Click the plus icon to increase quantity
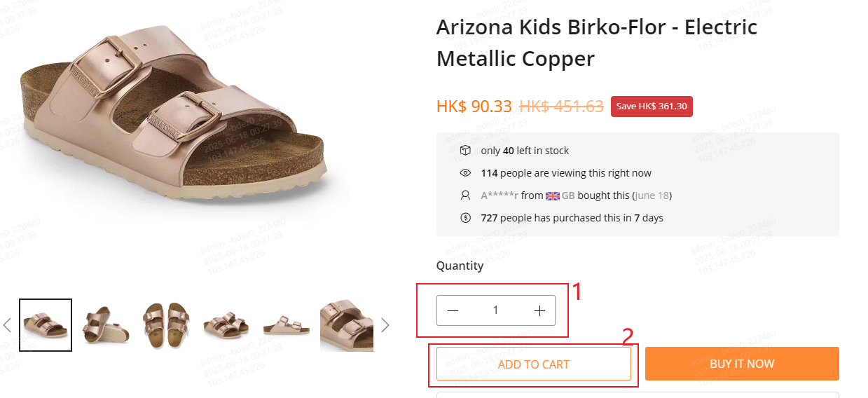 coord(539,310)
